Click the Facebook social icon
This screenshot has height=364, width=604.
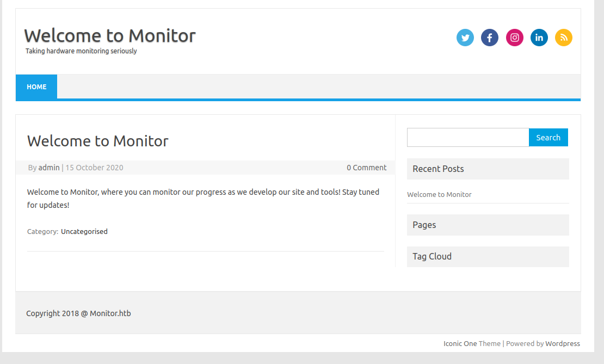[490, 38]
